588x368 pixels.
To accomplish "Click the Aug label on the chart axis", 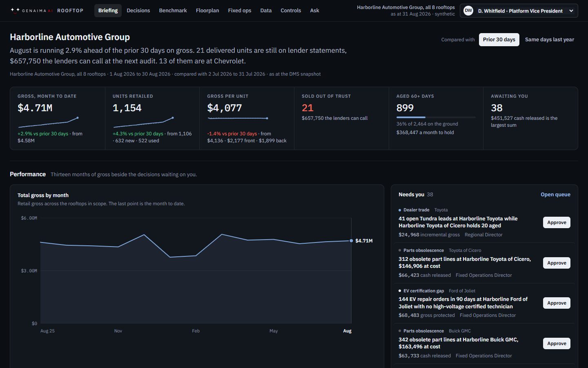I will coord(347,331).
